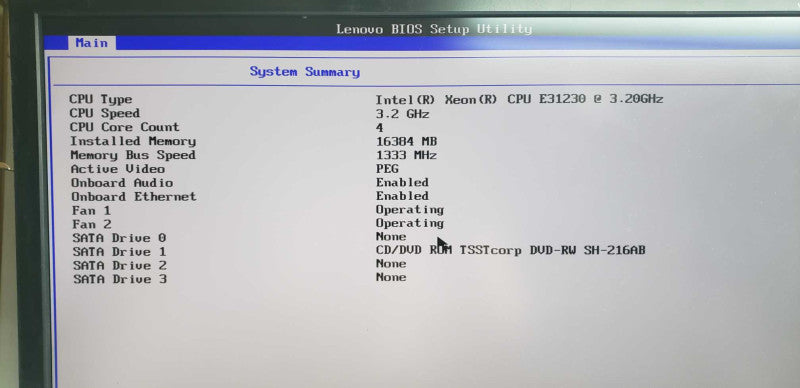This screenshot has height=388, width=800.
Task: Select the SATA Drive 3 label
Action: click(x=120, y=279)
